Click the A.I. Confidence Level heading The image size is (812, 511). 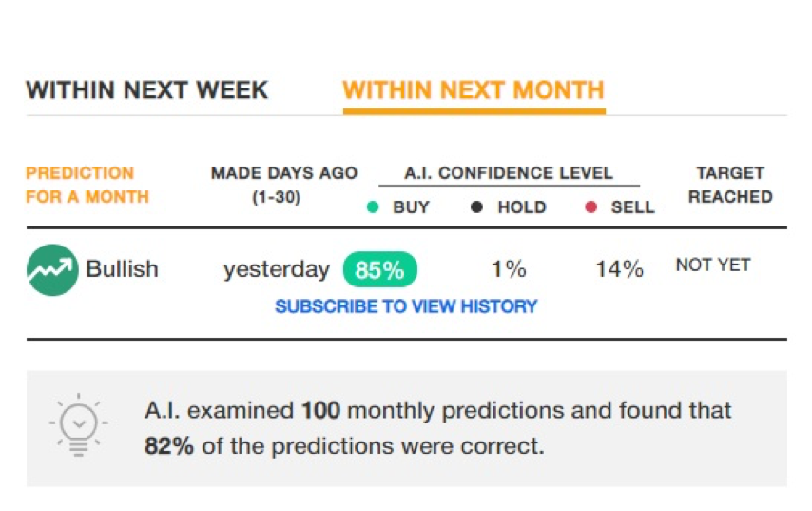[509, 172]
